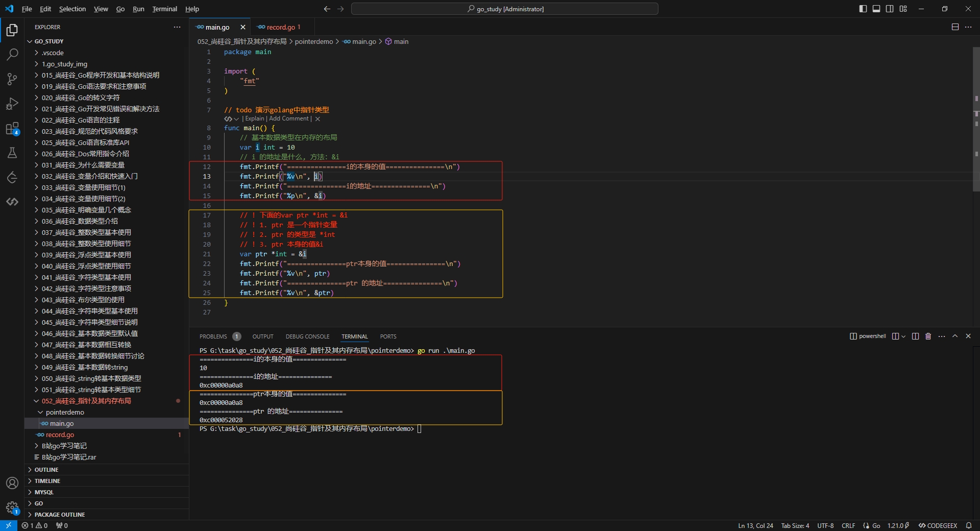Open the Source Control view
980x531 pixels.
[12, 79]
